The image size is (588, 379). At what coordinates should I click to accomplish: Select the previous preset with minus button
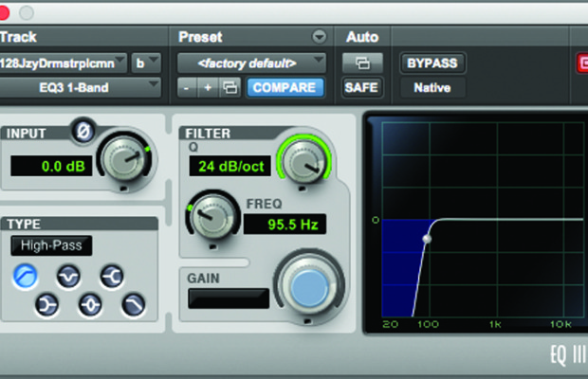pyautogui.click(x=187, y=88)
